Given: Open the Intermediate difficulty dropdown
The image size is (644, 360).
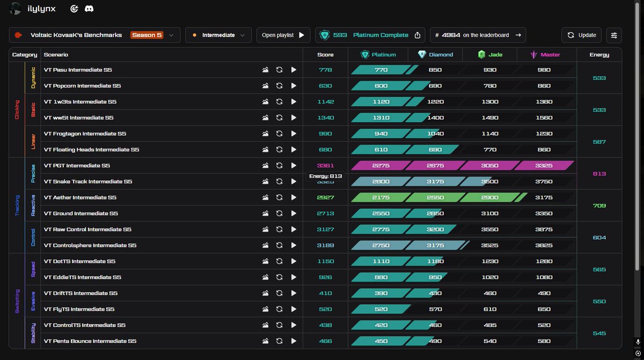Looking at the screenshot, I should pos(218,35).
